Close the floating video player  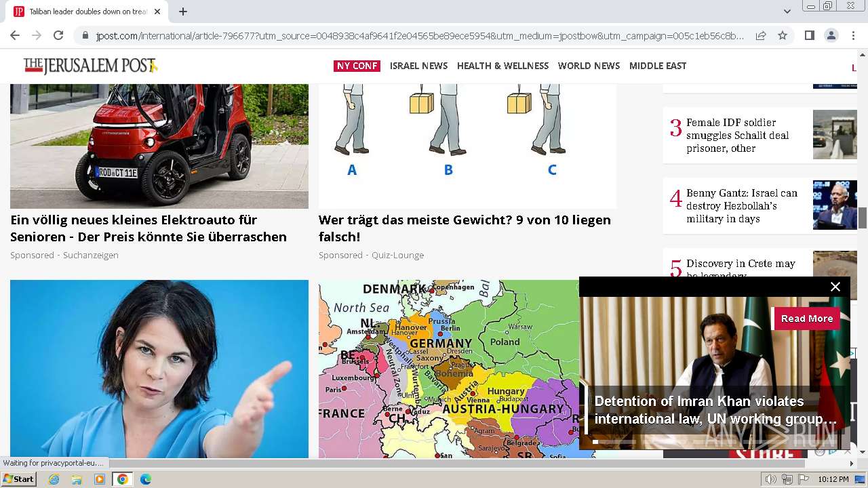click(835, 287)
